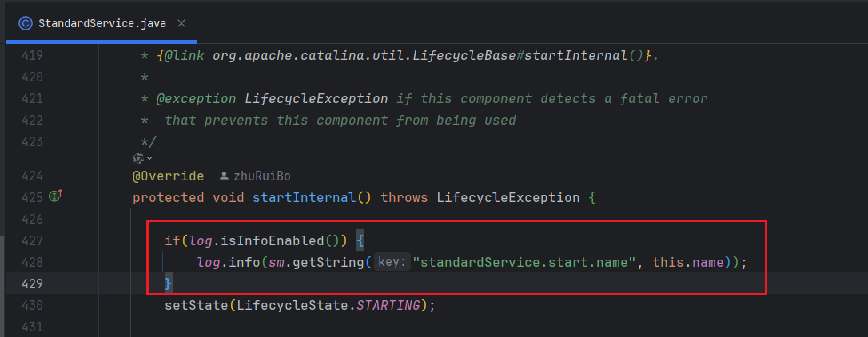868x337 pixels.
Task: Click sm.getString on line 428
Action: tap(316, 262)
